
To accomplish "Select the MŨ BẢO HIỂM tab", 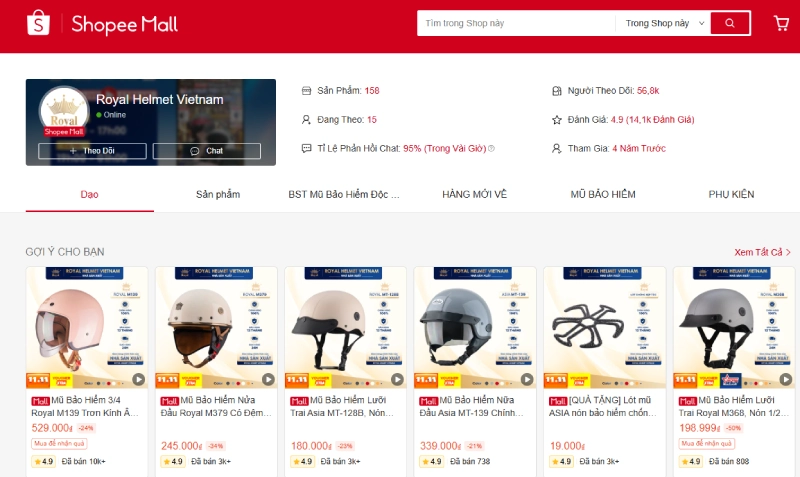I will (603, 194).
